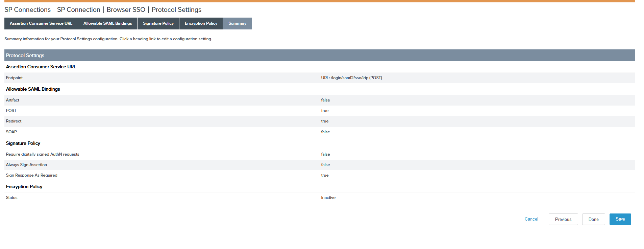This screenshot has height=249, width=644.
Task: Click the POST binding row label
Action: pyautogui.click(x=11, y=111)
